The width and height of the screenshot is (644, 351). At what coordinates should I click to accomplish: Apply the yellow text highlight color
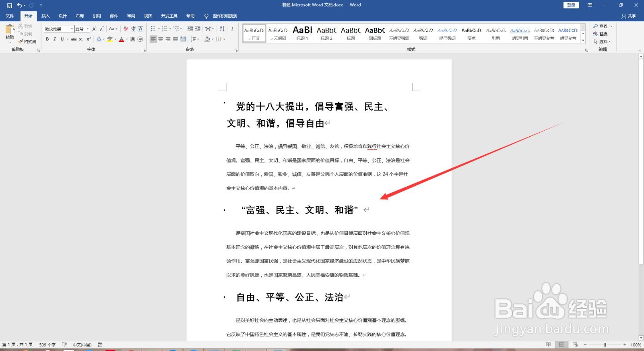pos(109,39)
